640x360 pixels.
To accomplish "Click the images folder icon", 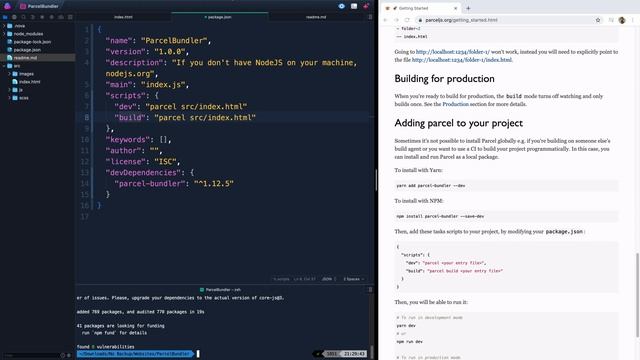I will click(x=15, y=74).
